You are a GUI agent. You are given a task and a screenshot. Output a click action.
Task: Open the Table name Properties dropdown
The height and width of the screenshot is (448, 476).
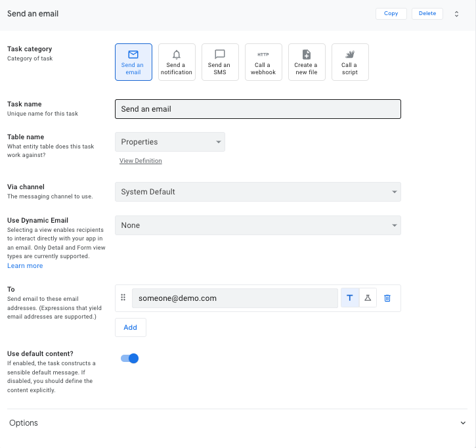169,142
